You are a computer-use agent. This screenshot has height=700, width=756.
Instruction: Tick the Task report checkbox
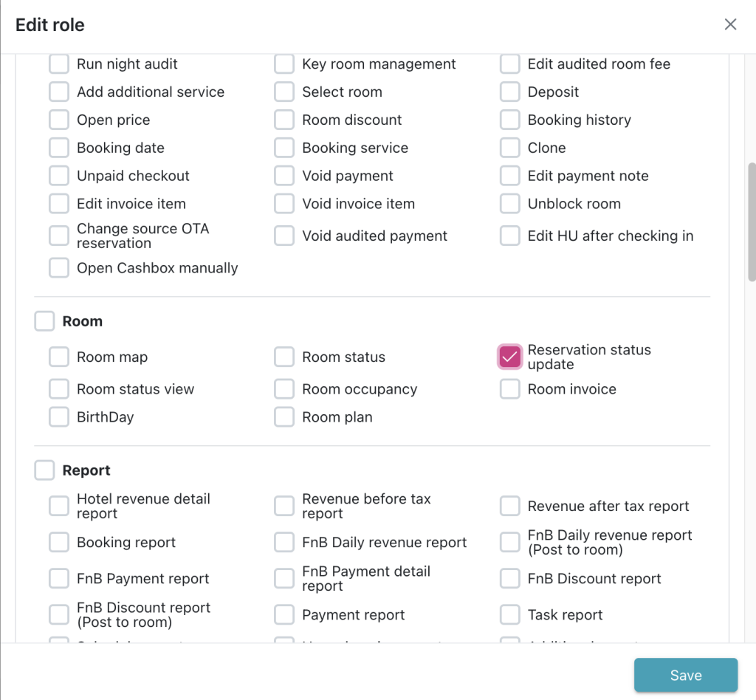pyautogui.click(x=509, y=615)
